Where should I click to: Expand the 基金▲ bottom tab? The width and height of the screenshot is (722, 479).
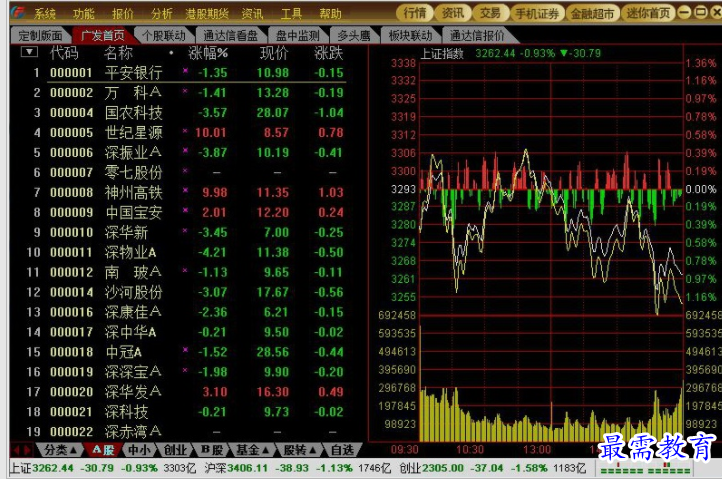pos(251,450)
